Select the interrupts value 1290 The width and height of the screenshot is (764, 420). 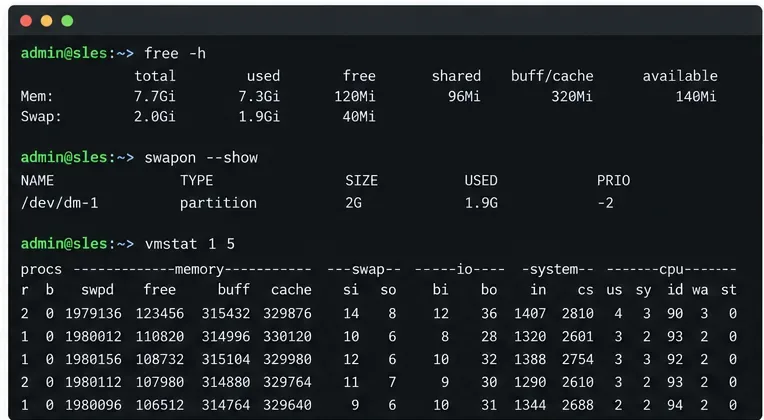pyautogui.click(x=530, y=382)
